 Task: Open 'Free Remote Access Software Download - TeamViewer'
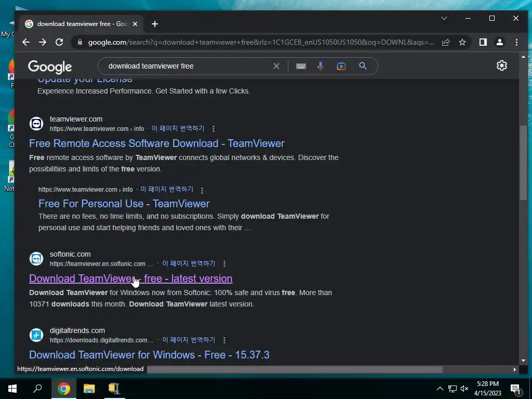pyautogui.click(x=157, y=143)
